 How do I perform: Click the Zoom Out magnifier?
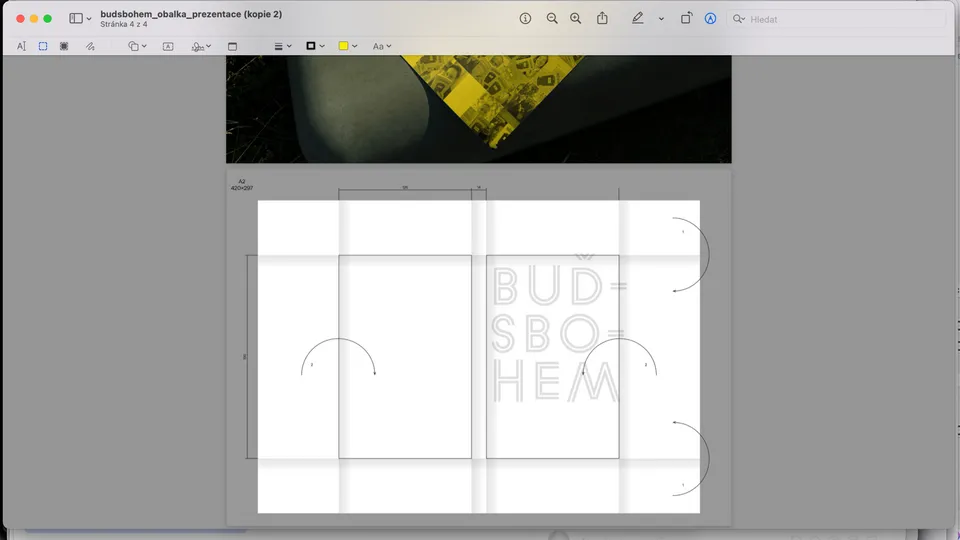(552, 19)
